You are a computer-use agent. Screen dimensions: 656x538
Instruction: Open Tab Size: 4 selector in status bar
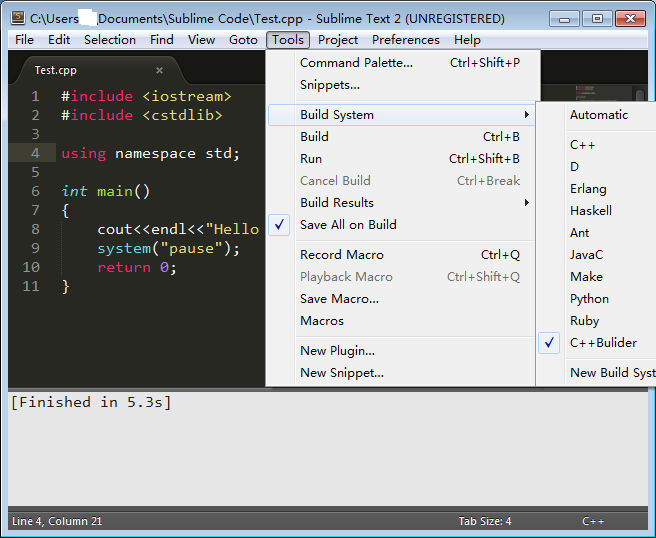pyautogui.click(x=485, y=521)
